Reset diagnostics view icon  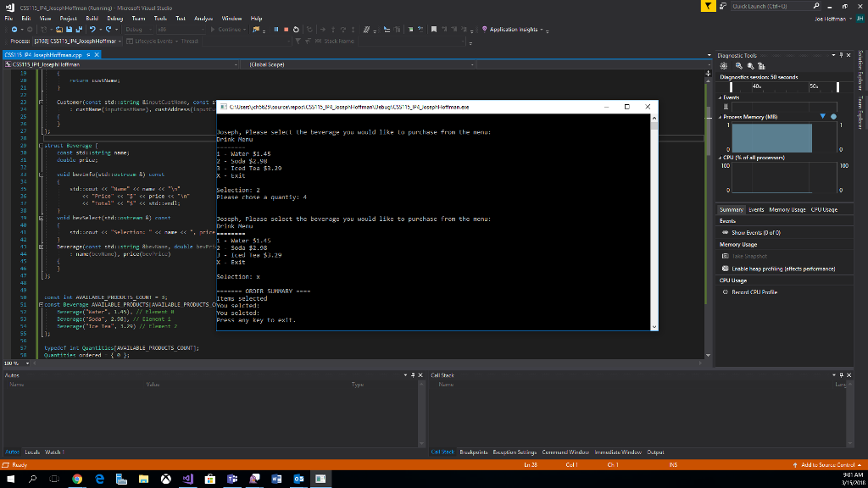coord(762,66)
